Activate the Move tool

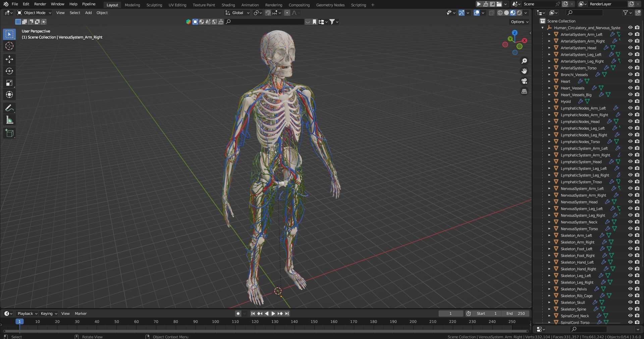pyautogui.click(x=9, y=59)
